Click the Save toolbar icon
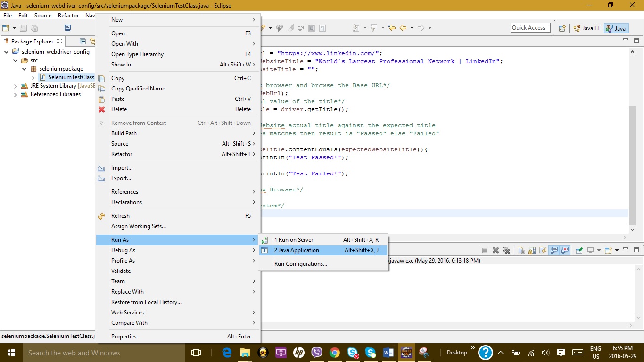 pyautogui.click(x=22, y=28)
